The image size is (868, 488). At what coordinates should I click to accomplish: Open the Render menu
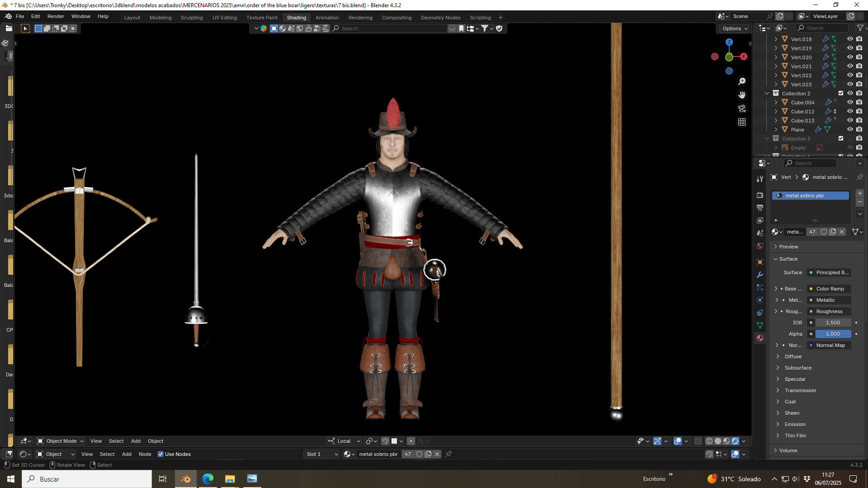point(56,16)
